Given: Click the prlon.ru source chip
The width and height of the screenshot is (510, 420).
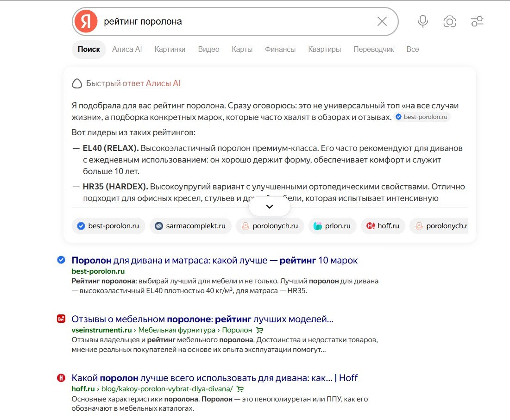Looking at the screenshot, I should pyautogui.click(x=332, y=226).
